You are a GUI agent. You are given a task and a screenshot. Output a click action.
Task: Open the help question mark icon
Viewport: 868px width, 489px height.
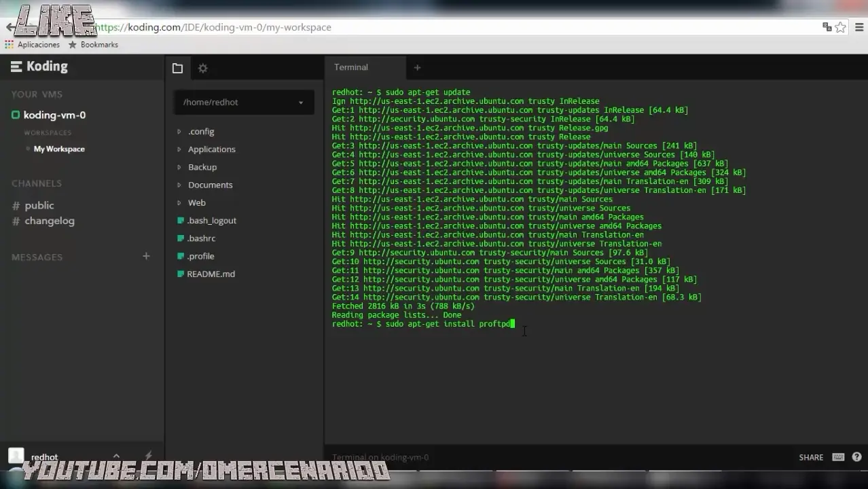(x=856, y=457)
